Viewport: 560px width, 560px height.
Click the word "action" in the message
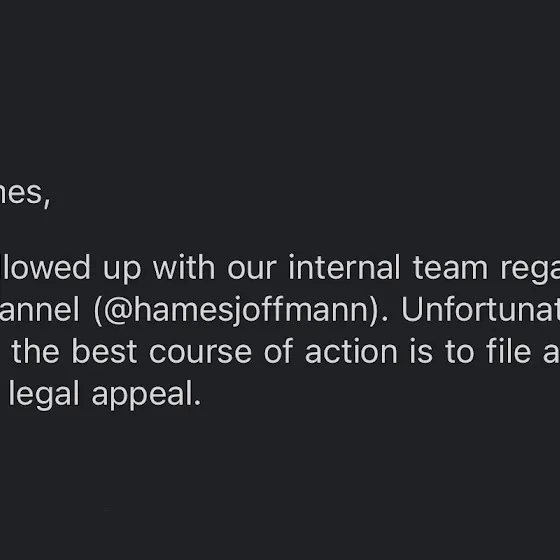point(351,352)
